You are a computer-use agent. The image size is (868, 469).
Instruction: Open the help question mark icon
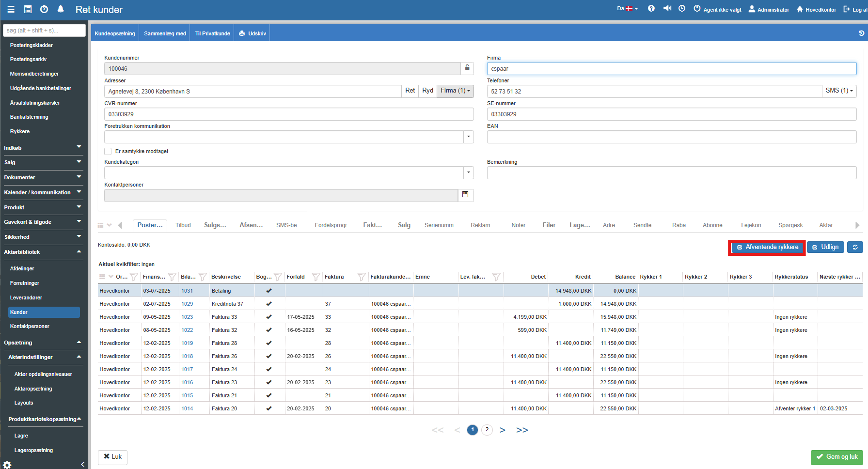(x=651, y=9)
